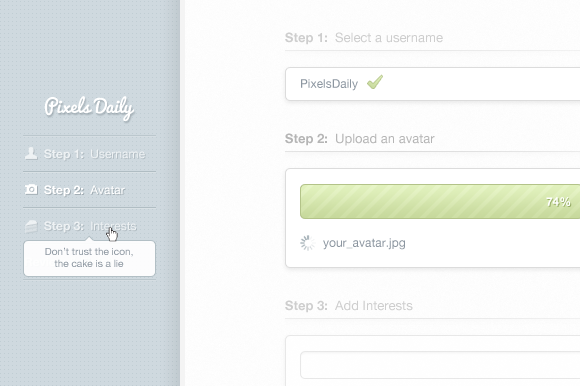
Task: Focus the empty interests input field
Action: click(440, 365)
